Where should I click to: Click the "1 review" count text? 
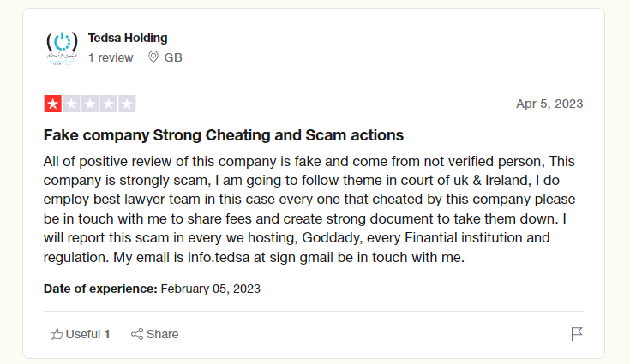111,57
